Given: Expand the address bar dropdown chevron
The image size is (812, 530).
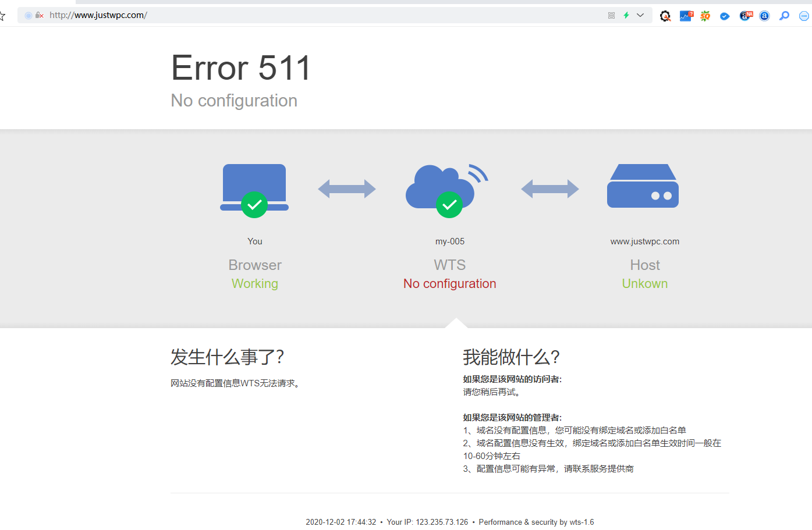Looking at the screenshot, I should coord(640,15).
